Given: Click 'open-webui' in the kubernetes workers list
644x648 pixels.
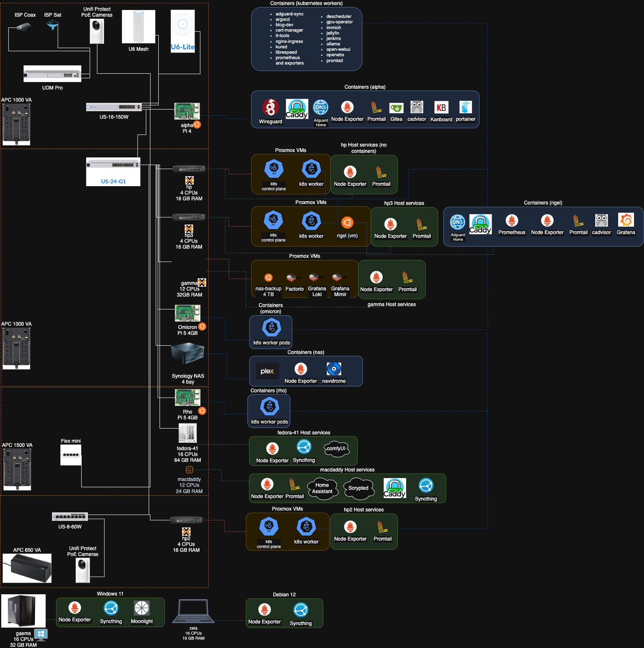Looking at the screenshot, I should pyautogui.click(x=338, y=49).
